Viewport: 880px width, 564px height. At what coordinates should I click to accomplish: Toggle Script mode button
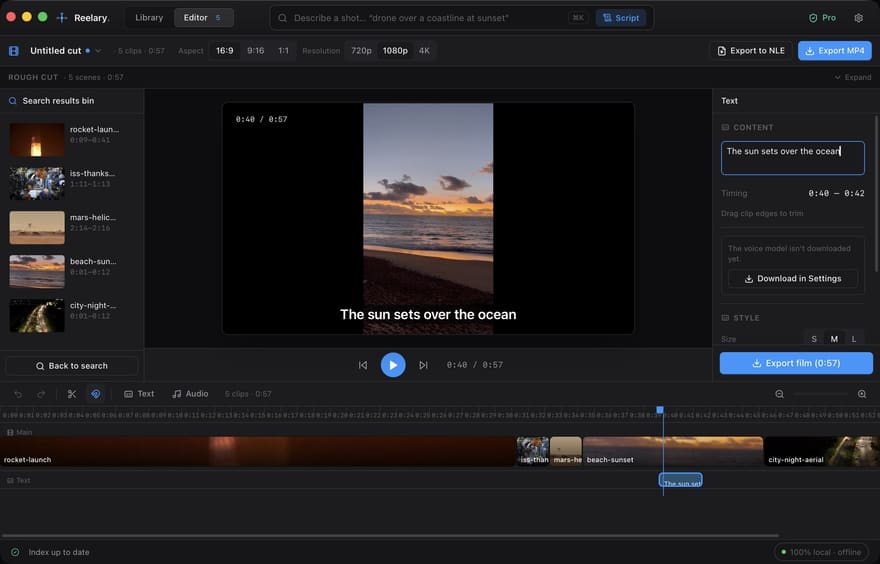pyautogui.click(x=621, y=18)
